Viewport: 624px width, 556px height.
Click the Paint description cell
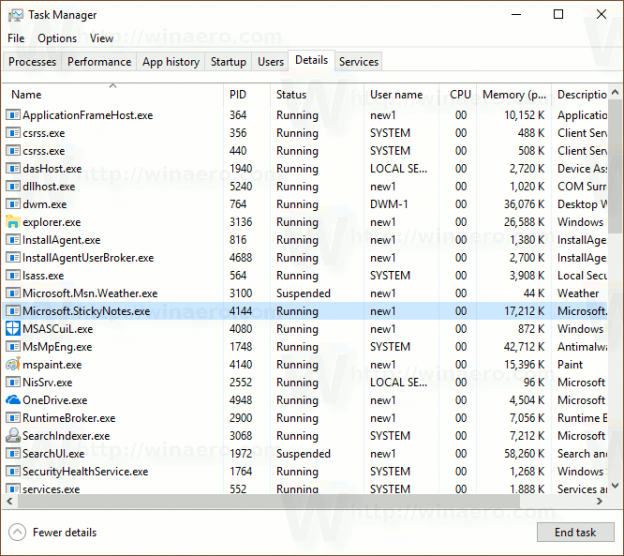(x=570, y=365)
